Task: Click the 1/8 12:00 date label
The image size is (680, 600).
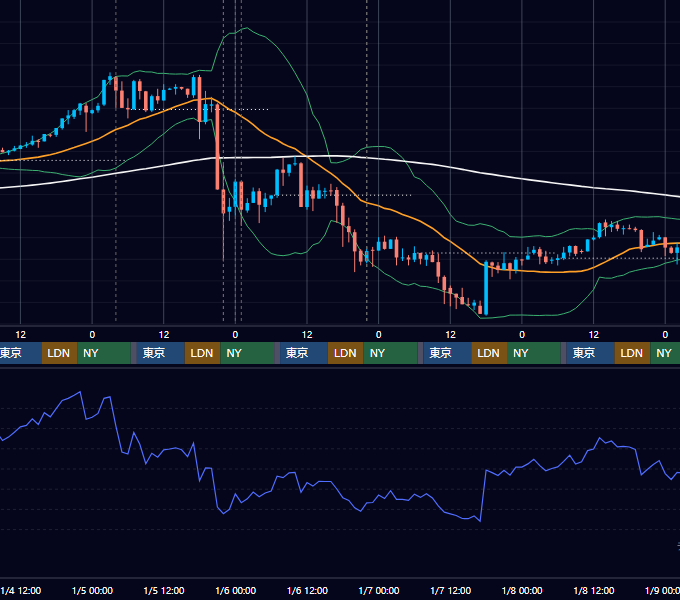Action: point(594,590)
